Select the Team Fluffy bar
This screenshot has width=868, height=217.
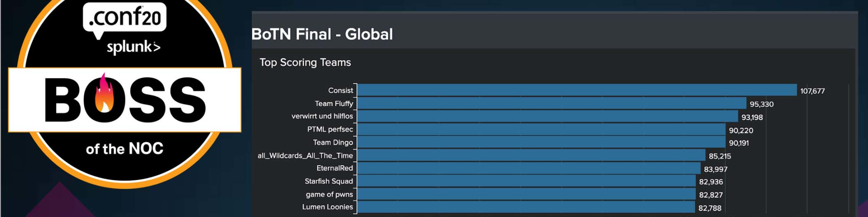coord(552,103)
